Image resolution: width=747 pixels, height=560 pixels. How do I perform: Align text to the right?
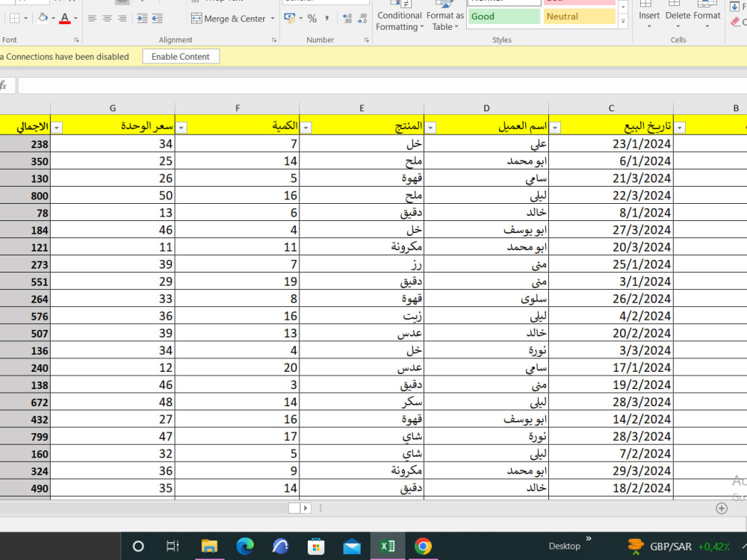coord(123,18)
